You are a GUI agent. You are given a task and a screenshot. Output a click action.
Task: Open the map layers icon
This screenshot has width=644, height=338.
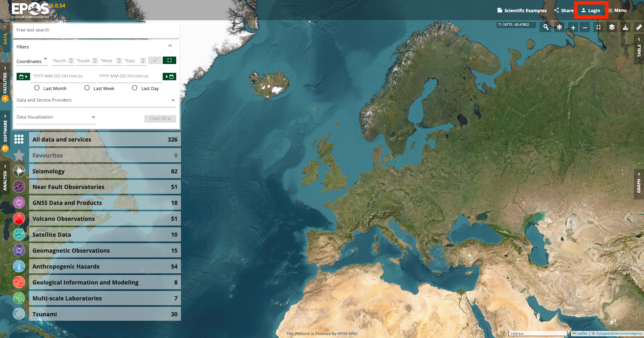click(612, 27)
